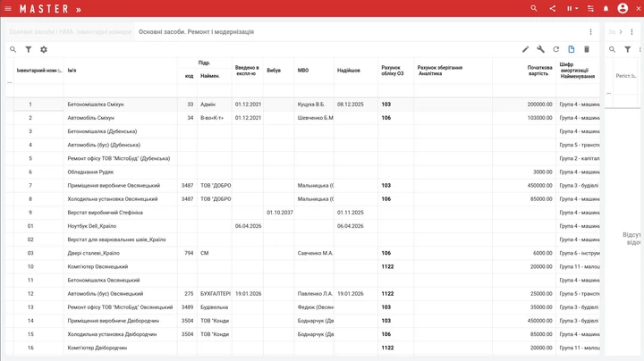This screenshot has height=361, width=644.
Task: Open three-dot menu in right side panel
Action: pos(631,31)
